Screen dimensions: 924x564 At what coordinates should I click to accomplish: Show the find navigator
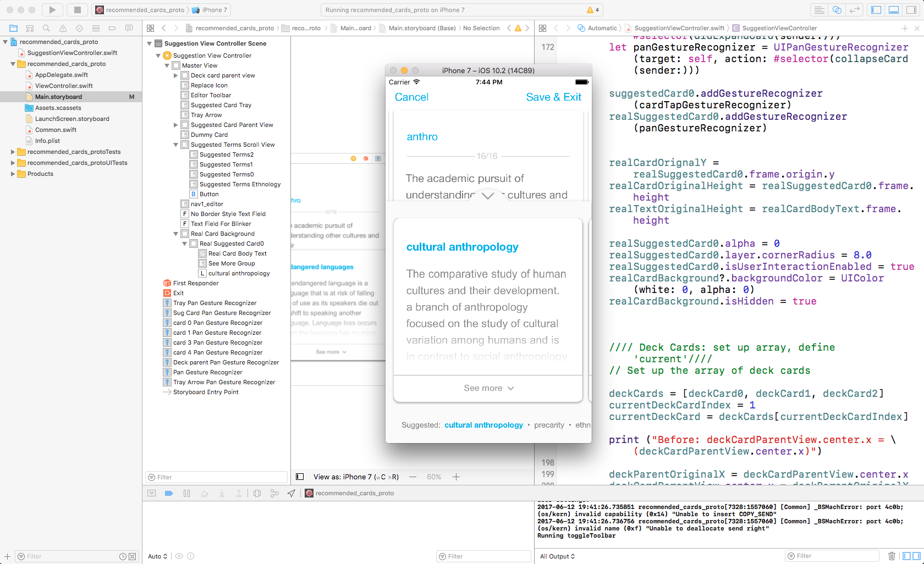pos(46,28)
